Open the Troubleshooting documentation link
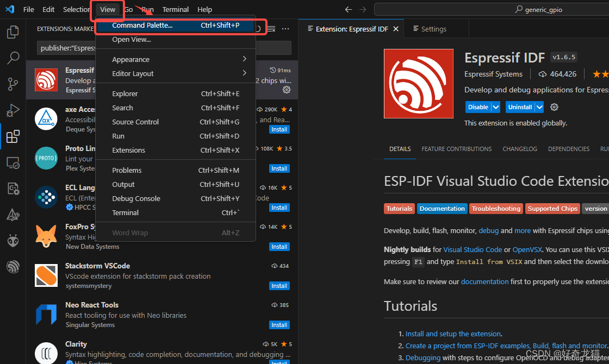The width and height of the screenshot is (609, 364). [495, 208]
